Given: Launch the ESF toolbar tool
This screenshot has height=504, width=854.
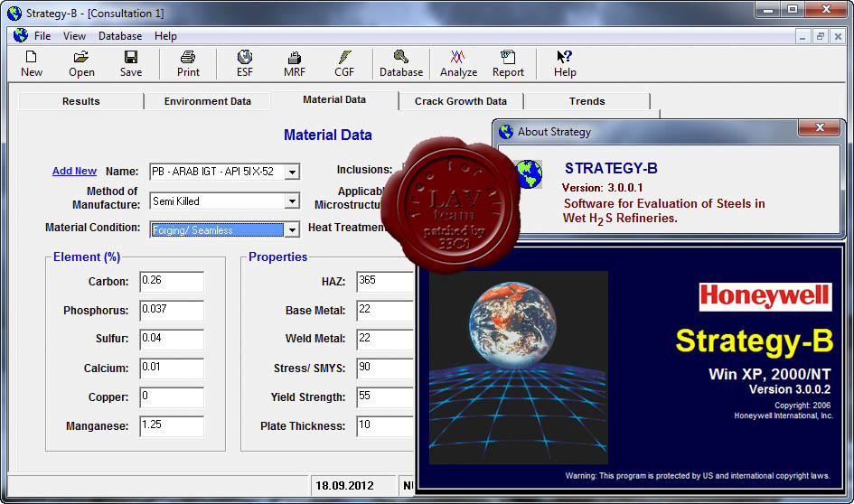Looking at the screenshot, I should point(245,63).
